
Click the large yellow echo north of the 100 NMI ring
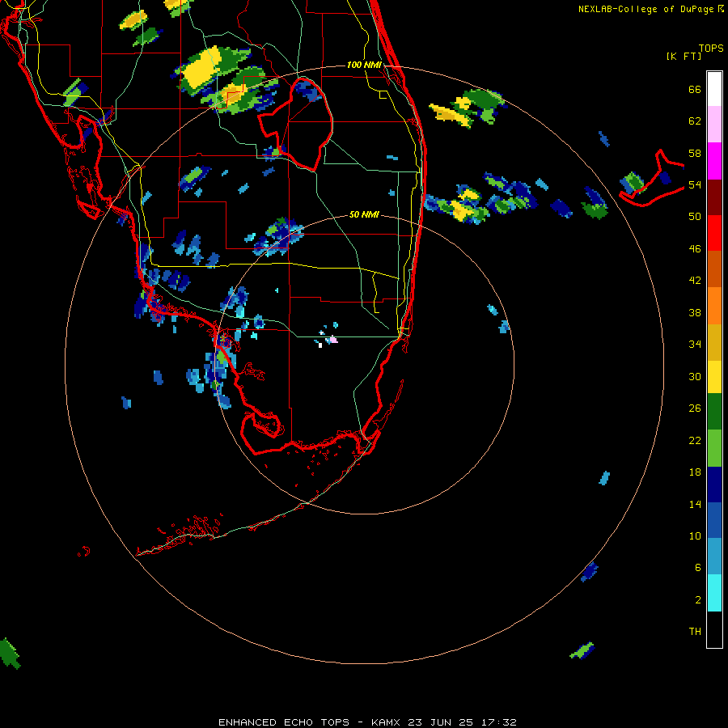[201, 70]
